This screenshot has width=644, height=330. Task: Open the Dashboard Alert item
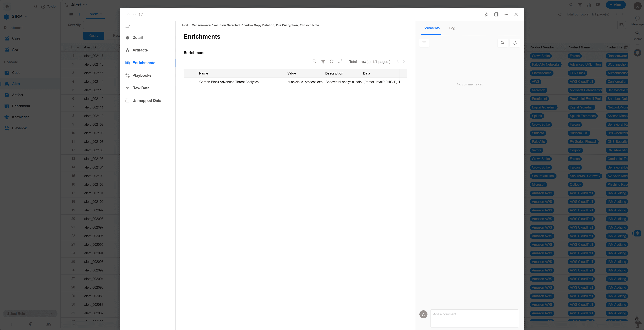point(30,49)
